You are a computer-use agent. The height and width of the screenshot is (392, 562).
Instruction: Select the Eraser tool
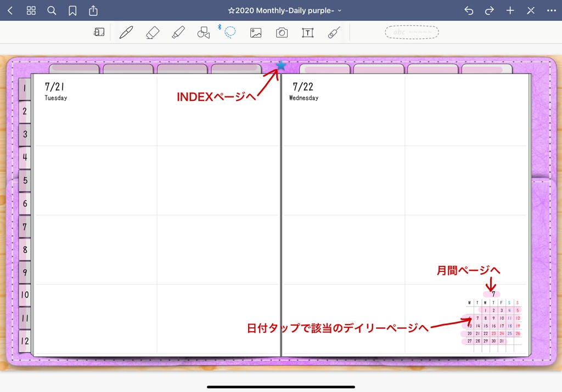[153, 32]
